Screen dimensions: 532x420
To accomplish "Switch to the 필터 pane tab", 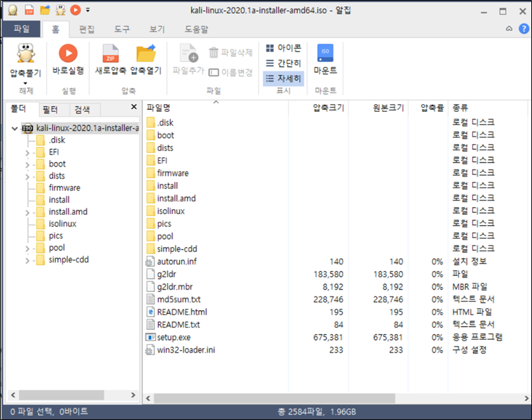I will pos(50,110).
